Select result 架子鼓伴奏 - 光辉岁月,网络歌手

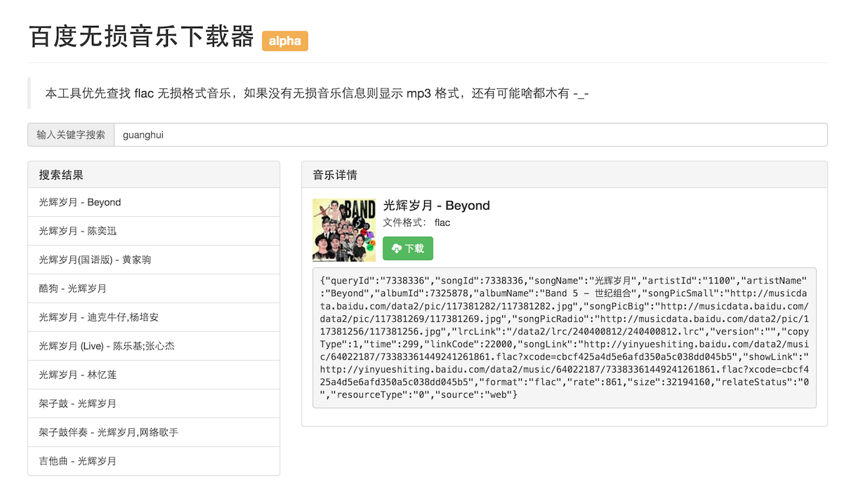point(154,432)
